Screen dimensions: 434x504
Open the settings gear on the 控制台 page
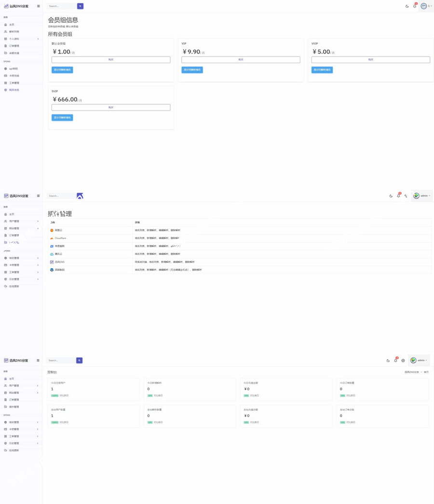click(x=403, y=361)
